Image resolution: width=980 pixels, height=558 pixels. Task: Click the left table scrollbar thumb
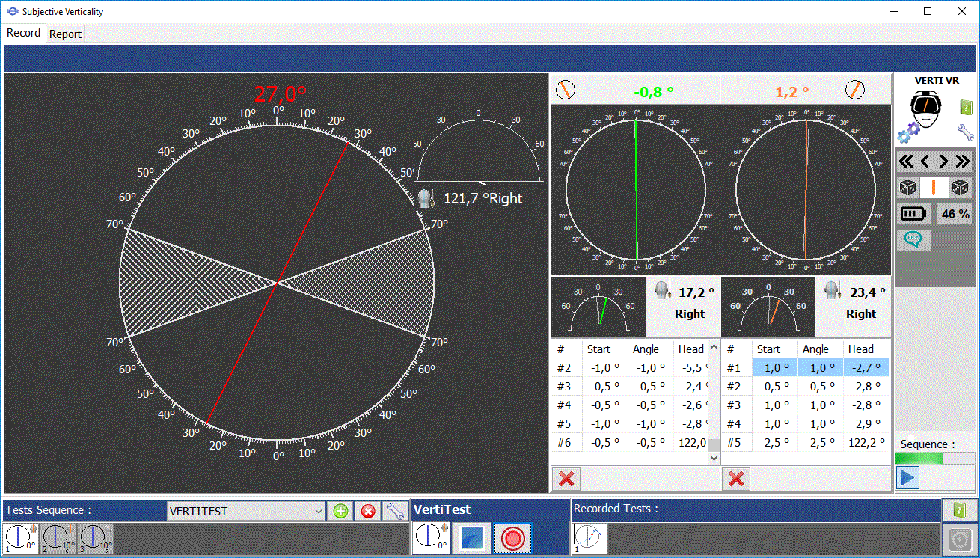(x=714, y=444)
